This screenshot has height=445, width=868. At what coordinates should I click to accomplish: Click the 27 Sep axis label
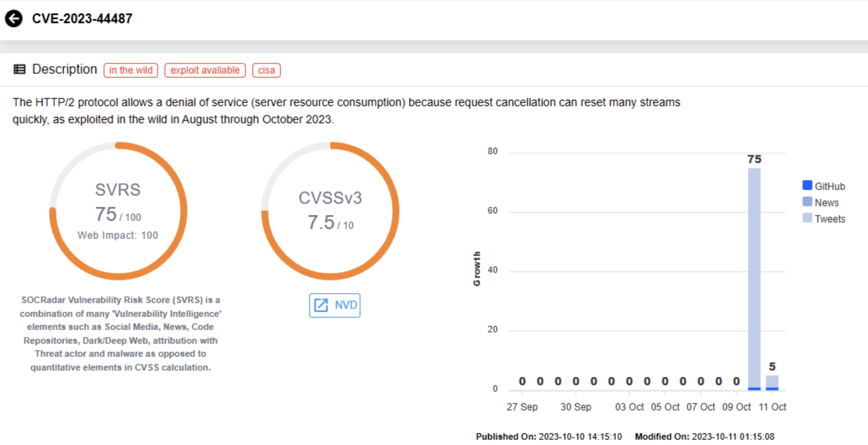pyautogui.click(x=522, y=407)
